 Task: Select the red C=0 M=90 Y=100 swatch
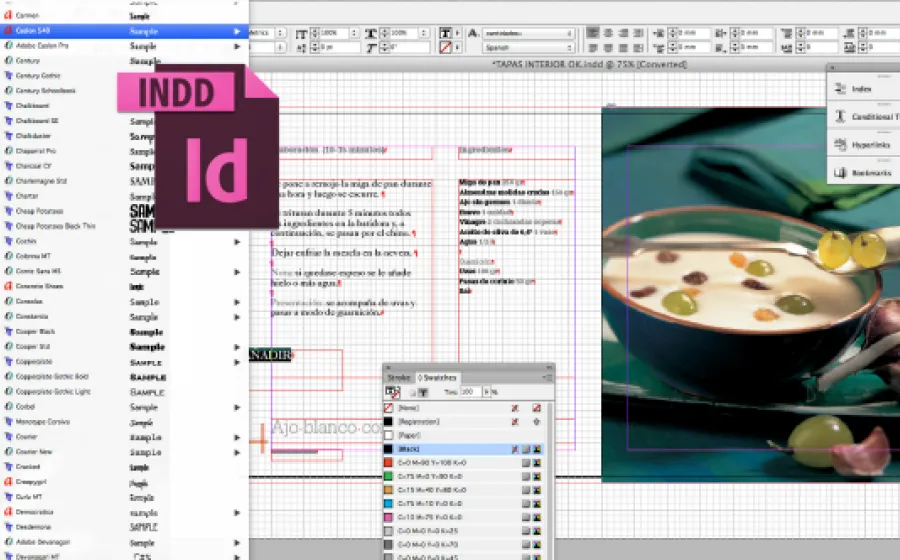pos(464,462)
